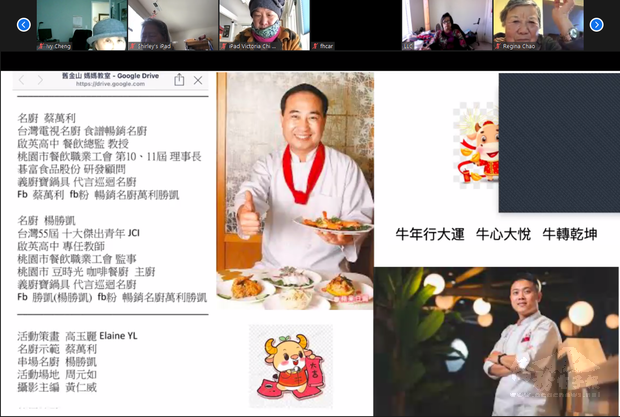Click line Fb 蔡萬利 fb粉
Screen dimensions: 620x417
tap(98, 194)
